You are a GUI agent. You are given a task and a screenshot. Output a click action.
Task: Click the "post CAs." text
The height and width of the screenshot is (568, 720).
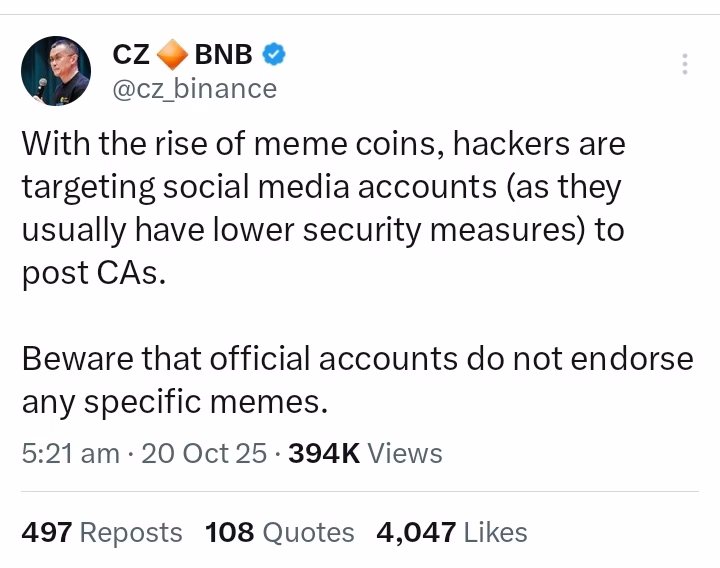pyautogui.click(x=93, y=273)
